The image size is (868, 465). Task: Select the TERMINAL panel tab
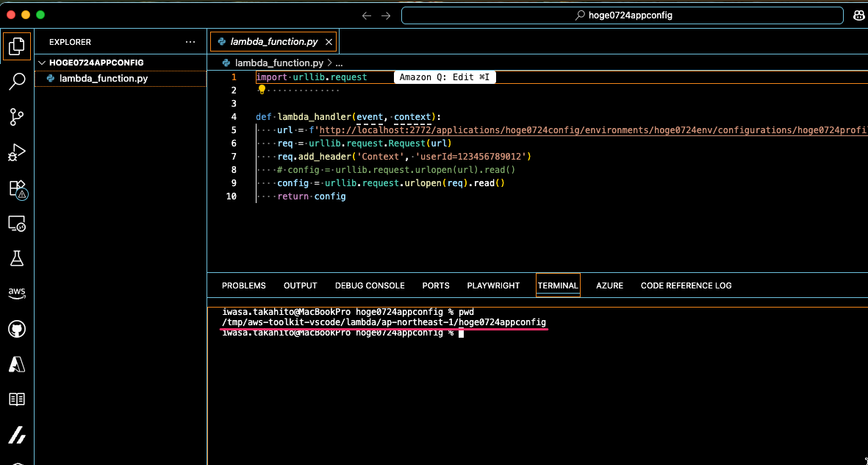[558, 285]
